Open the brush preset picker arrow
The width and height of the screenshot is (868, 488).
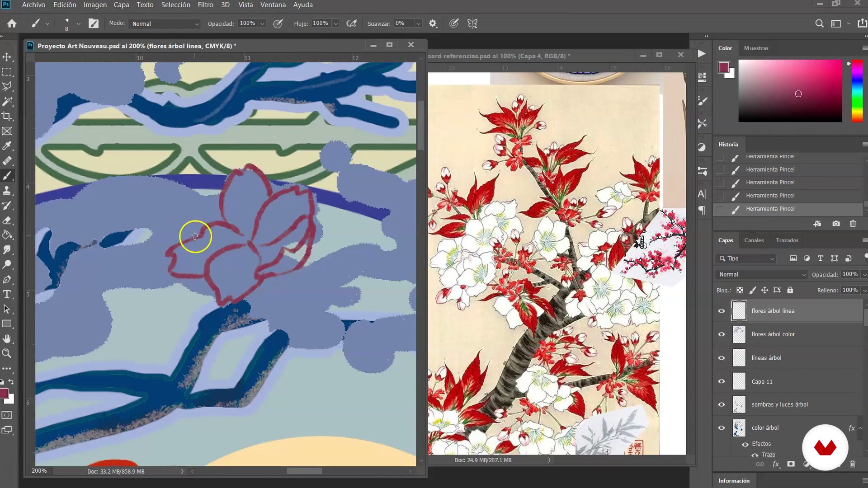click(79, 23)
